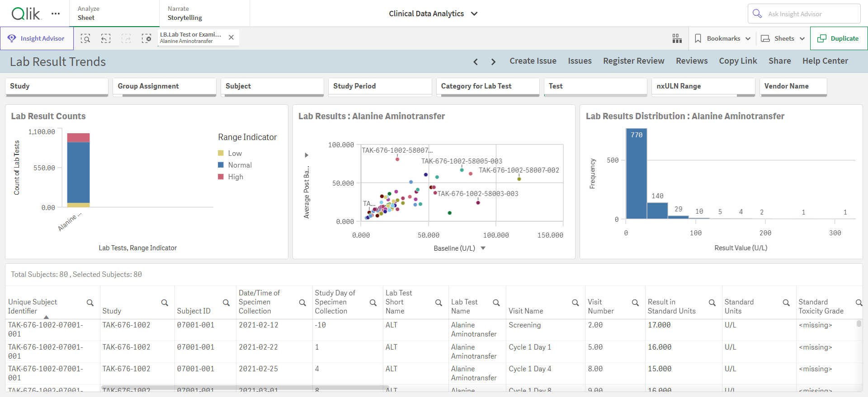Click the Bookmarks ribbon icon
The image size is (868, 397).
click(698, 38)
